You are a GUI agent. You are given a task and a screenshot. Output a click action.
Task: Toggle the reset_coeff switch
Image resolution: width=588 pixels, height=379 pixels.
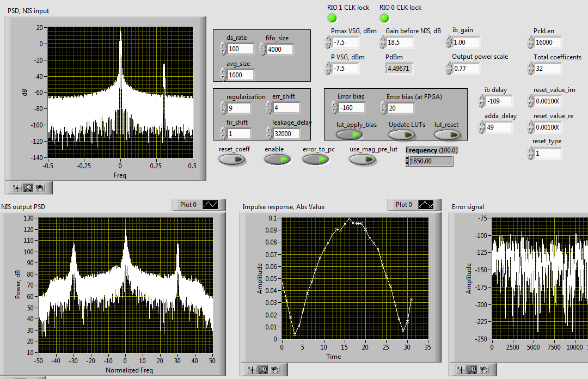pos(232,159)
